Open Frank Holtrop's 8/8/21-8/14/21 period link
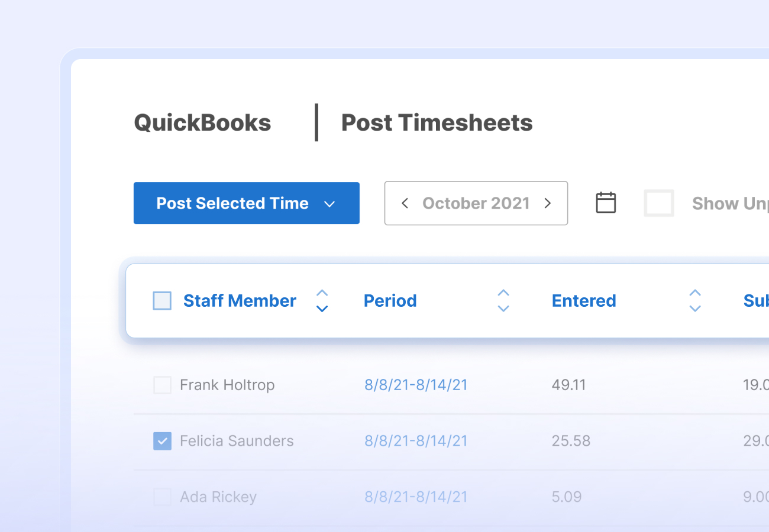This screenshot has width=769, height=532. pos(416,385)
